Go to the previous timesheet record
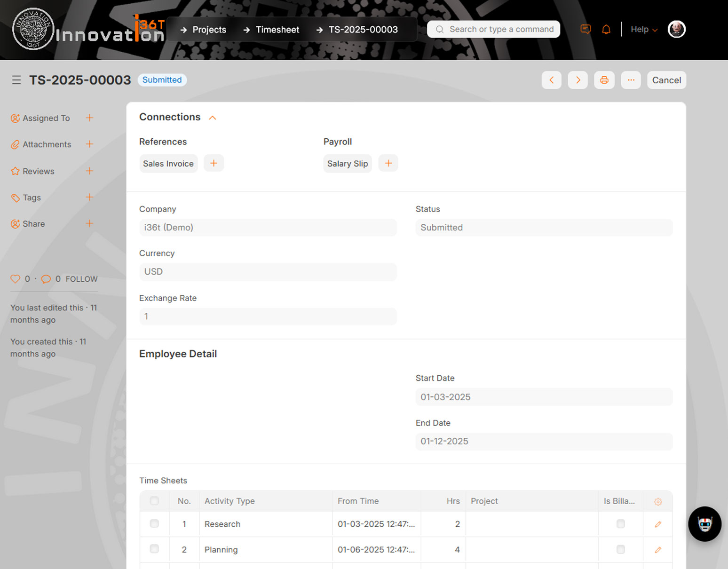This screenshot has height=569, width=728. click(x=551, y=80)
